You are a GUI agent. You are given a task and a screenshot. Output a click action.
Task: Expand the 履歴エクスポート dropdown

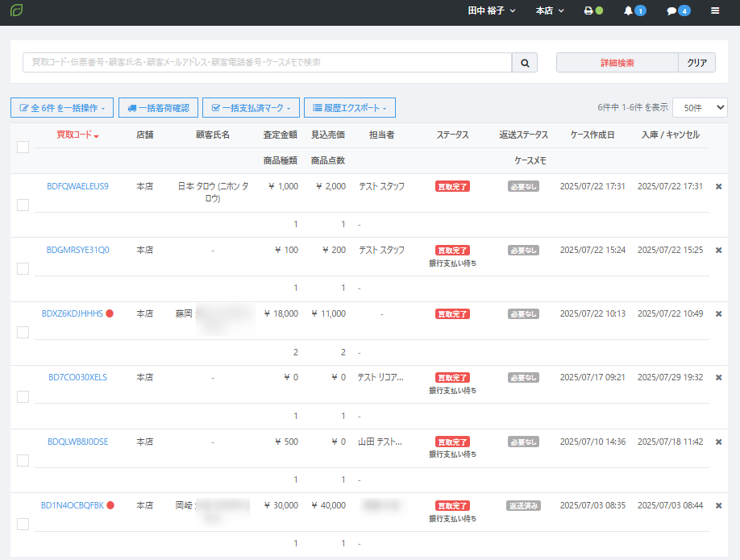pyautogui.click(x=349, y=107)
